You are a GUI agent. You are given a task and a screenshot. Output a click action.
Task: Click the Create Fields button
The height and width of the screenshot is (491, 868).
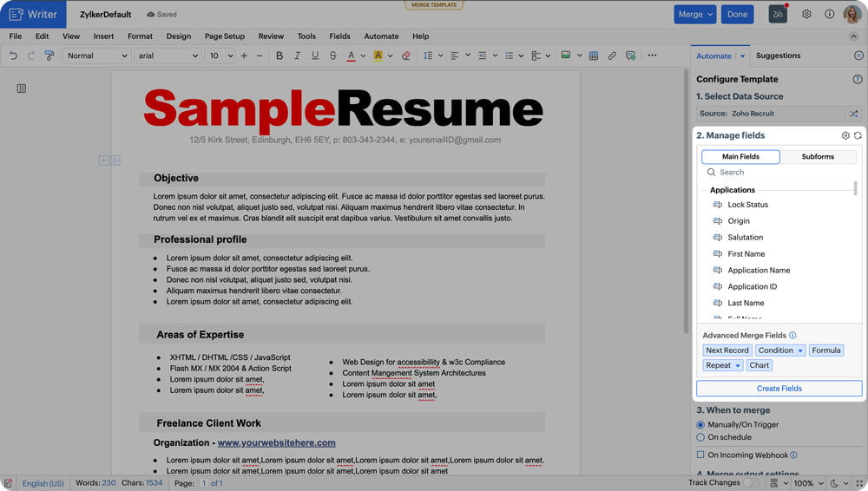coord(779,389)
